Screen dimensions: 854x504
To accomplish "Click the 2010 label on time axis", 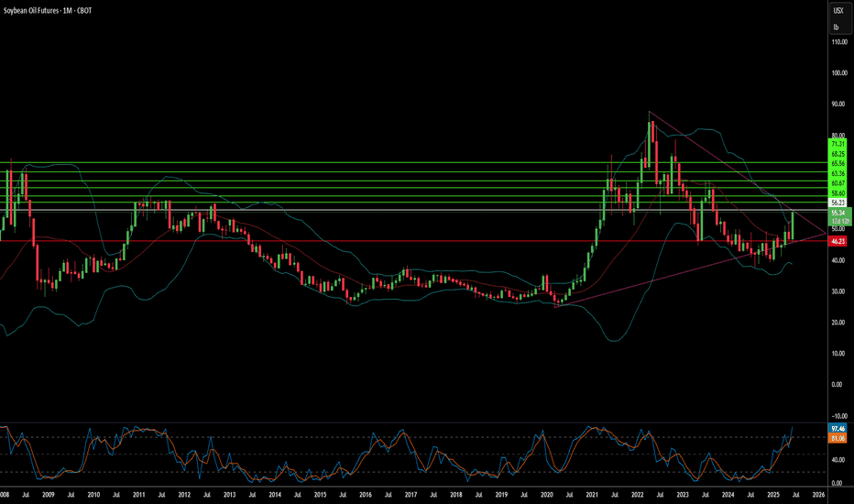I will tap(93, 495).
